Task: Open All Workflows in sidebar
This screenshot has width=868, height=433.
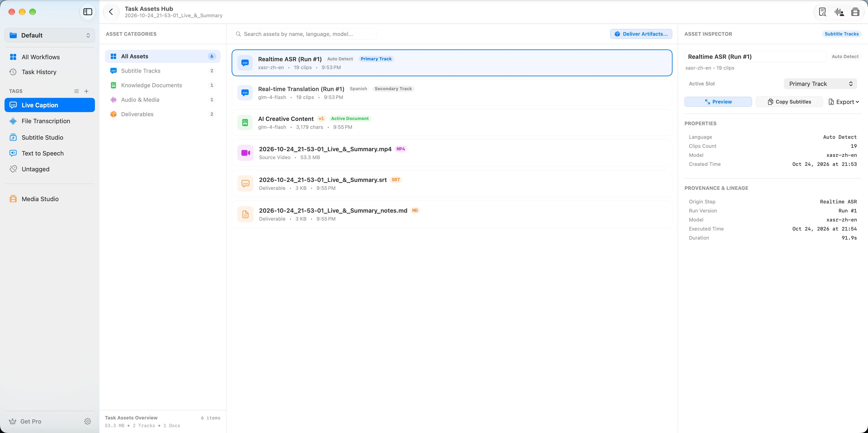Action: (50, 57)
